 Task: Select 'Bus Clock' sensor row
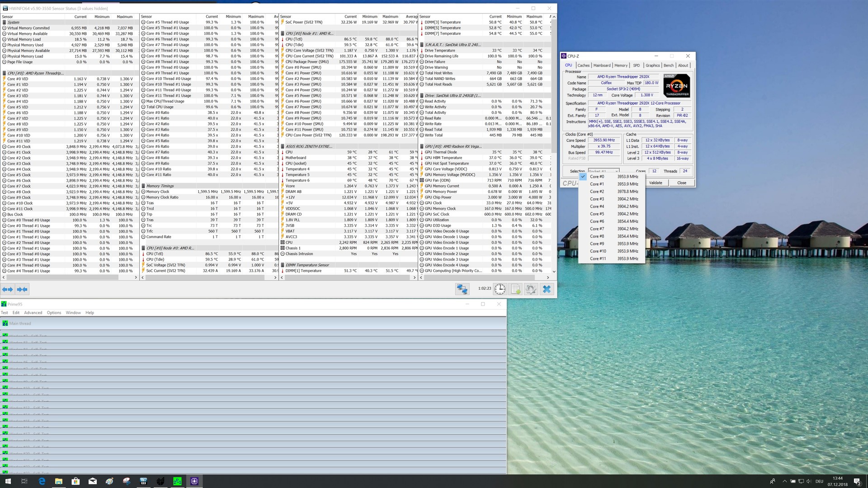coord(70,214)
